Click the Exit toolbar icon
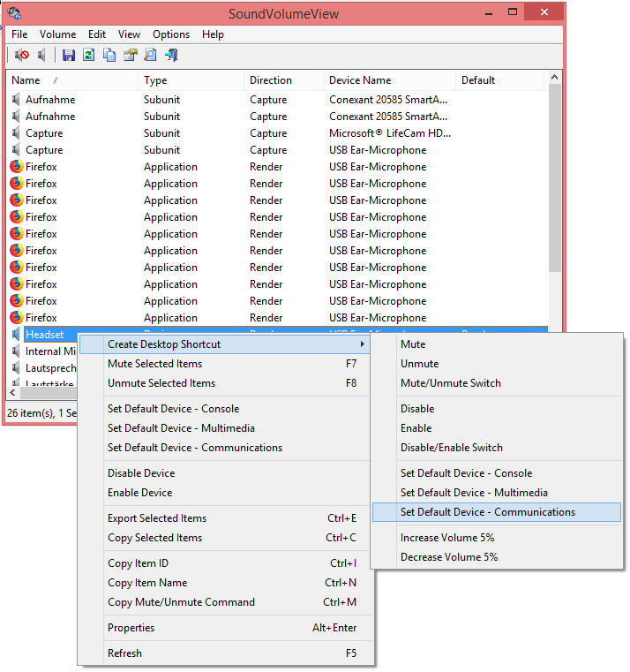The height and width of the screenshot is (672, 630). 171,56
